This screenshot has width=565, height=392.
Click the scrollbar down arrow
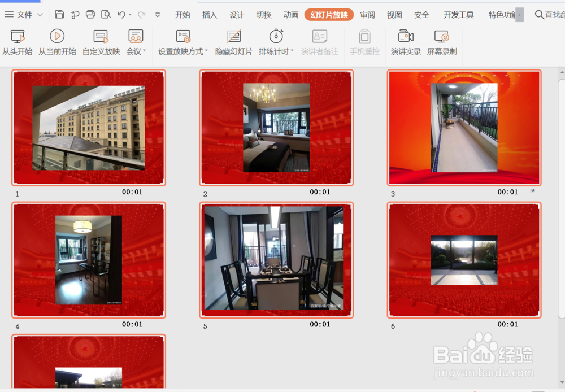click(x=562, y=382)
